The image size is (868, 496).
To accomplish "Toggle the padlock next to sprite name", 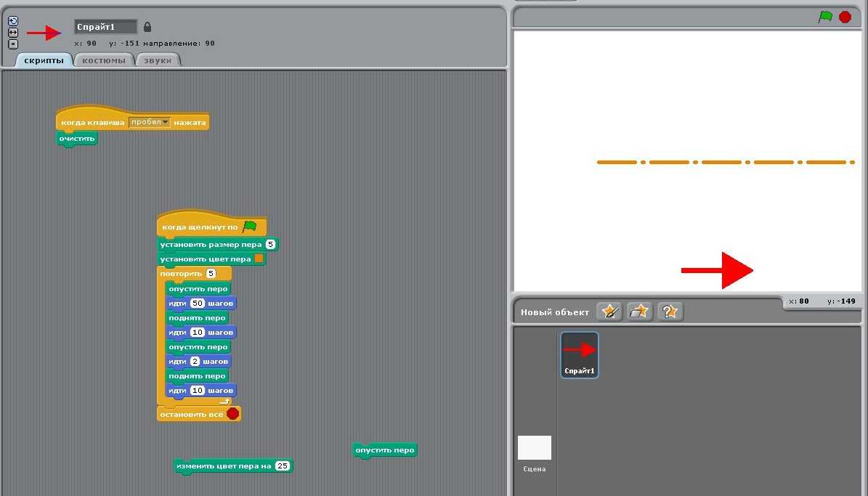I will click(147, 27).
